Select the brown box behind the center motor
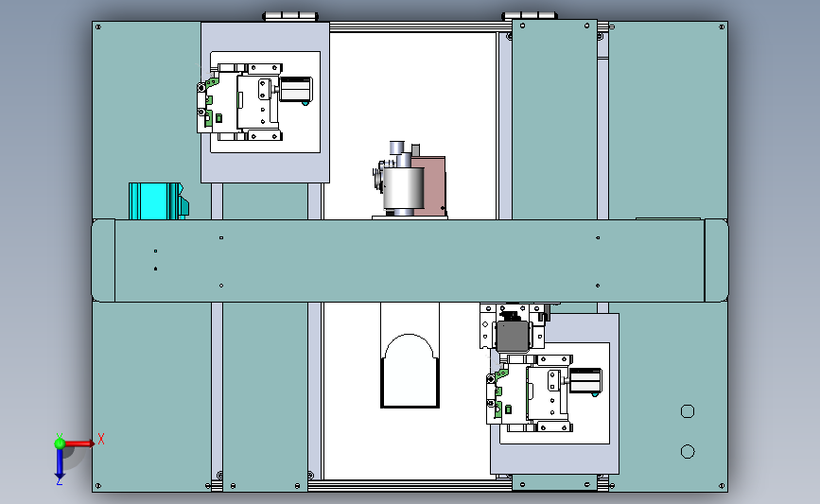 click(434, 185)
